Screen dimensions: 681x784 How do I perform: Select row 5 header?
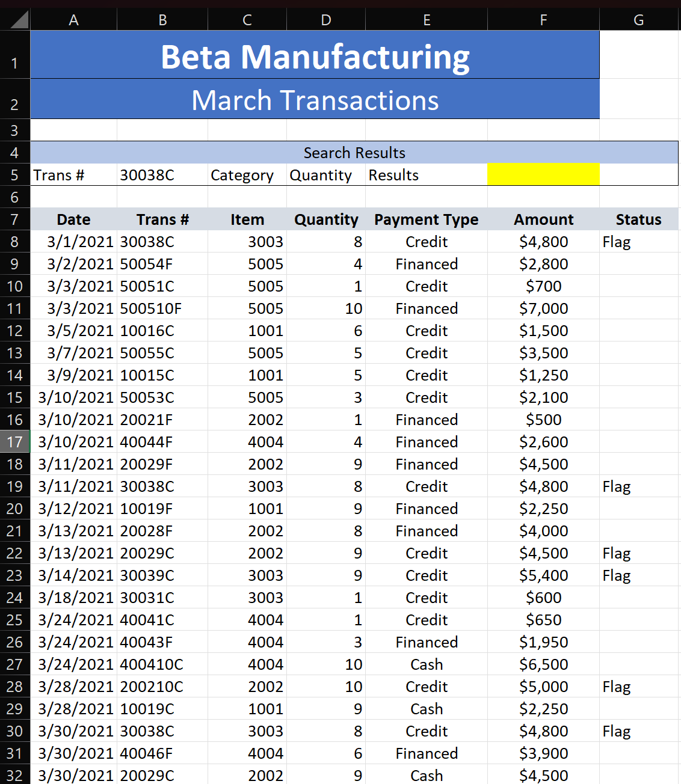click(x=15, y=175)
